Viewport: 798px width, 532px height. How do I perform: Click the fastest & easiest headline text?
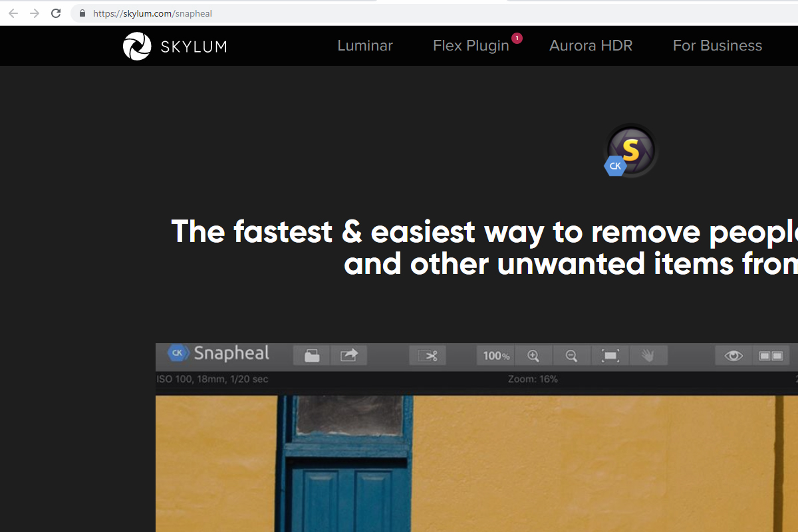tap(485, 247)
